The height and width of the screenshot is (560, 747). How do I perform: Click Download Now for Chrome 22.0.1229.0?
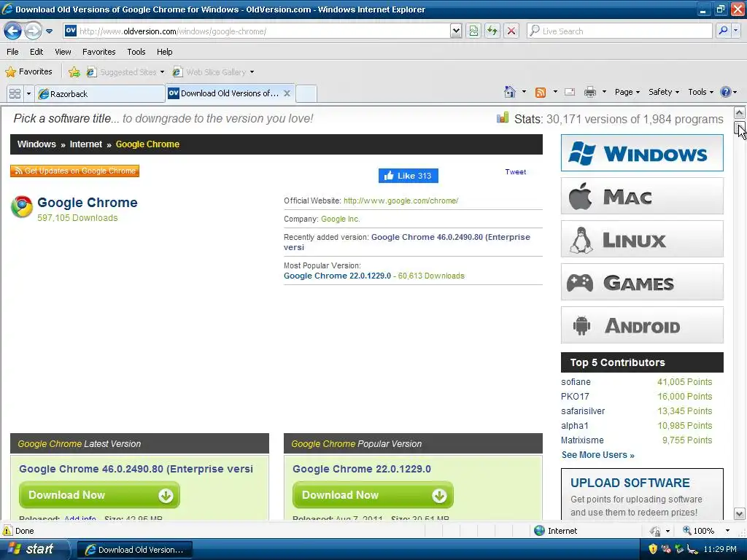pos(373,495)
